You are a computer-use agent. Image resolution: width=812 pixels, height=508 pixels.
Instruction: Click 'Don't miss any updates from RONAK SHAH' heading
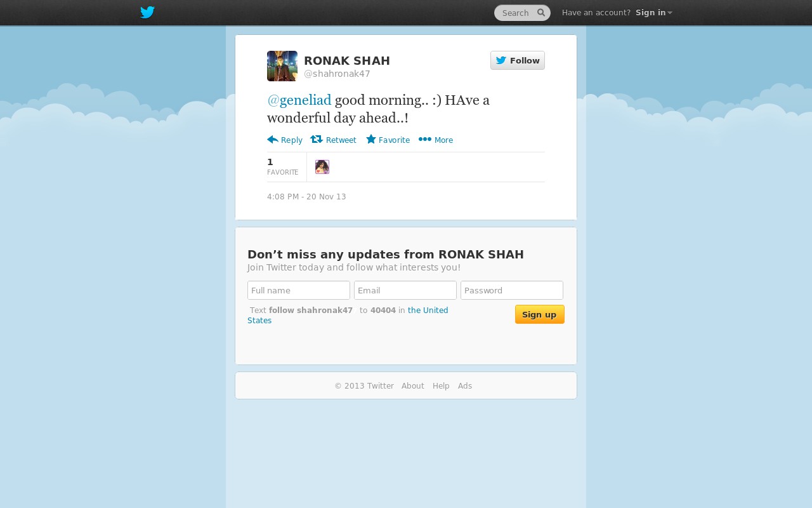[x=386, y=255]
